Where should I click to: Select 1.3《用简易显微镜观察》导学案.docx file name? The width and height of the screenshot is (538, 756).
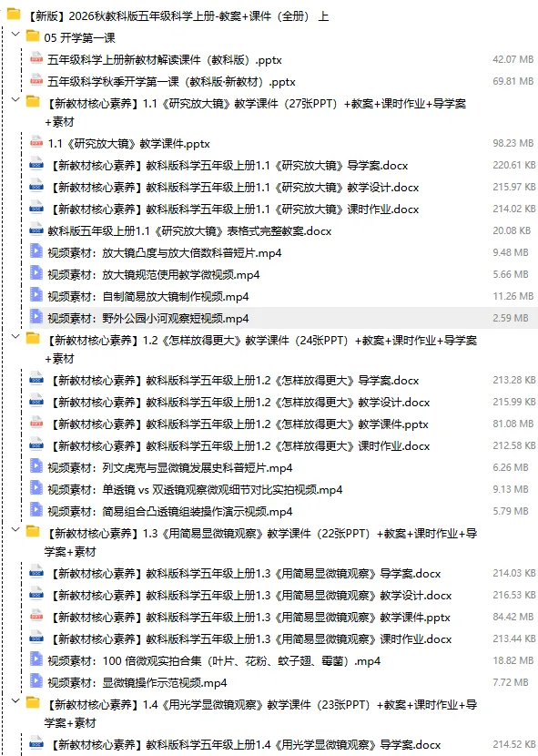[x=244, y=573]
